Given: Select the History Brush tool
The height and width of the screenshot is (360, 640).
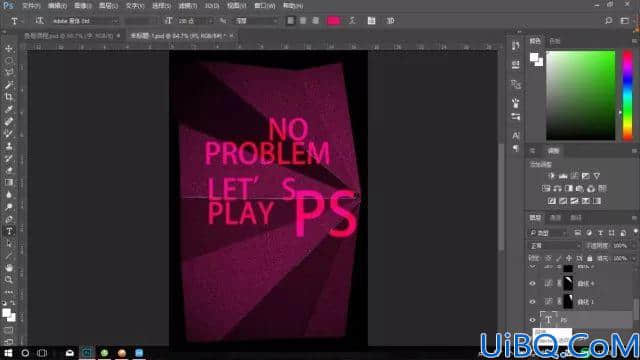Looking at the screenshot, I should [x=9, y=158].
